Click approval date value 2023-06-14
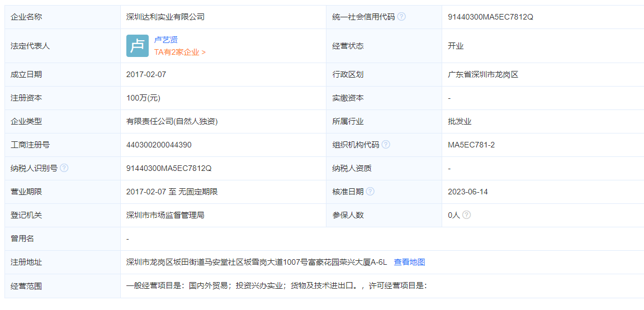This screenshot has height=310, width=644. click(468, 192)
